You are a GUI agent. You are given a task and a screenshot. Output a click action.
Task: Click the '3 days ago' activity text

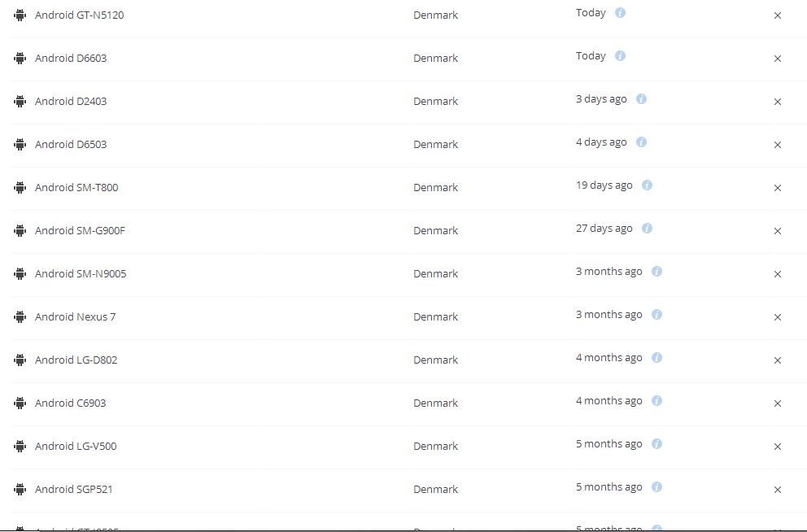[601, 98]
